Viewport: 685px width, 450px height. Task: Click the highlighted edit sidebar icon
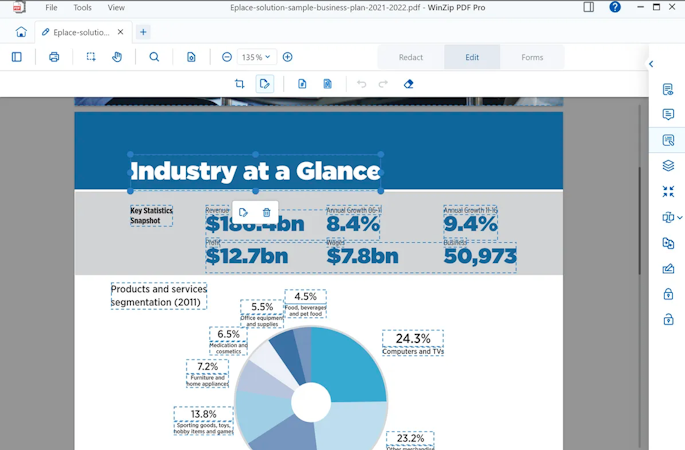pos(668,140)
